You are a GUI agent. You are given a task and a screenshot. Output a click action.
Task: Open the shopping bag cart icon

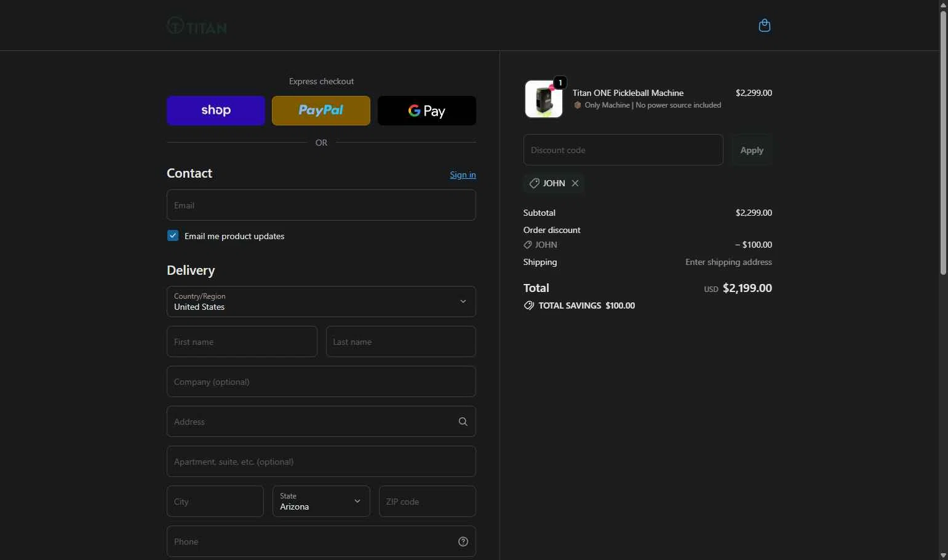click(x=765, y=25)
